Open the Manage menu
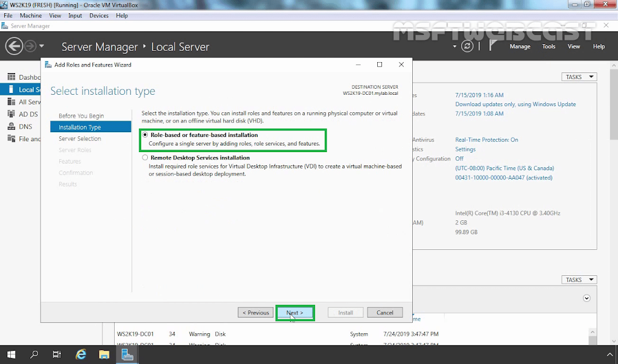This screenshot has height=364, width=618. (520, 46)
